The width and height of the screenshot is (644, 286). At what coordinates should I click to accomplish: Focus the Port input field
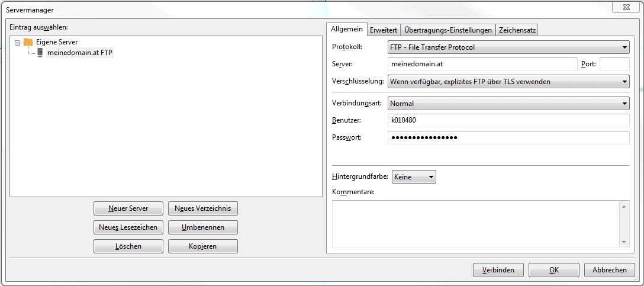point(614,65)
